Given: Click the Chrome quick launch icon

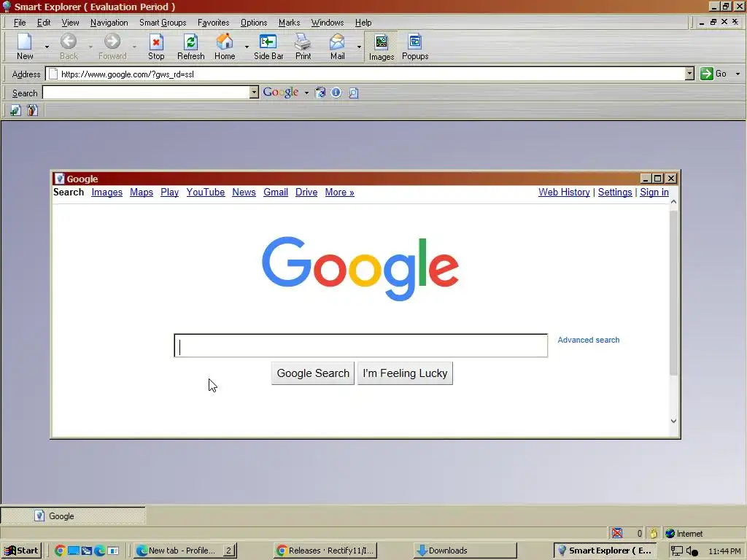Looking at the screenshot, I should [60, 551].
